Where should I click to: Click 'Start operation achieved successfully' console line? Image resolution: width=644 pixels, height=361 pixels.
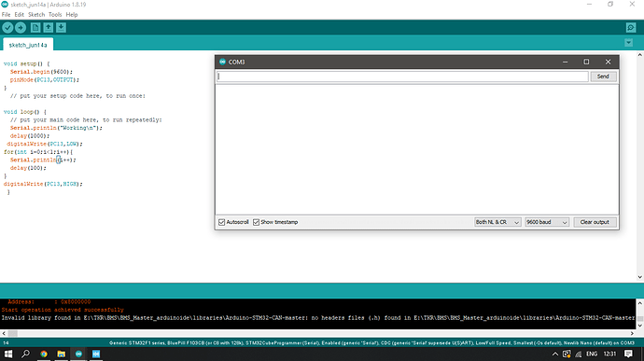[63, 310]
